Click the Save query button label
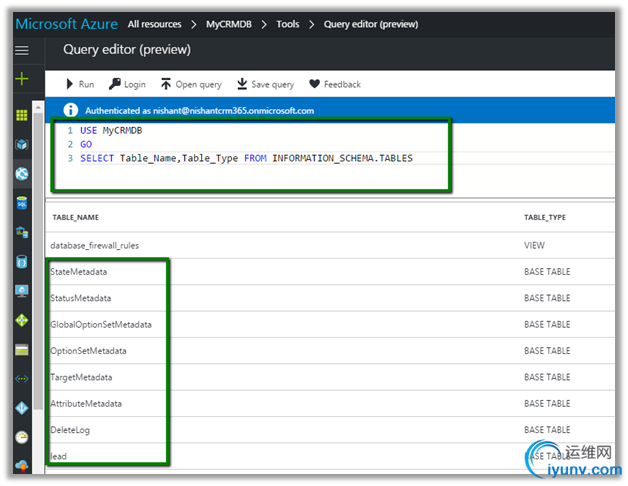 tap(273, 85)
